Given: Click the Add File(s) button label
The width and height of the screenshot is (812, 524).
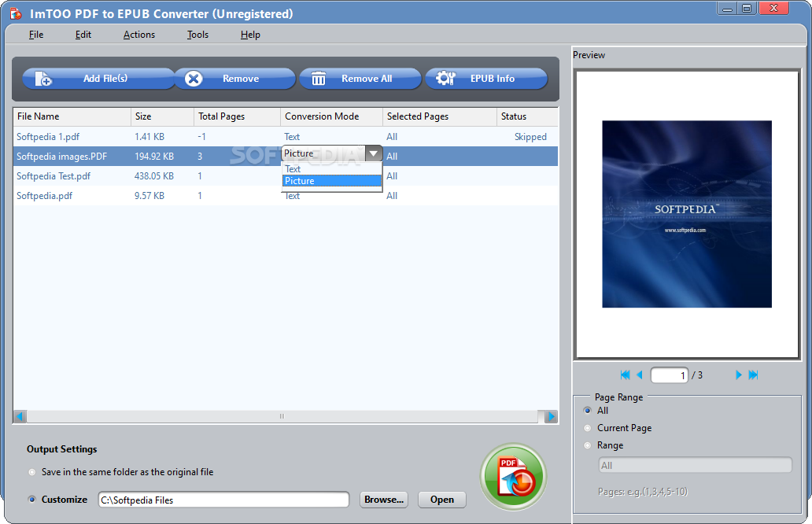Looking at the screenshot, I should pos(105,78).
